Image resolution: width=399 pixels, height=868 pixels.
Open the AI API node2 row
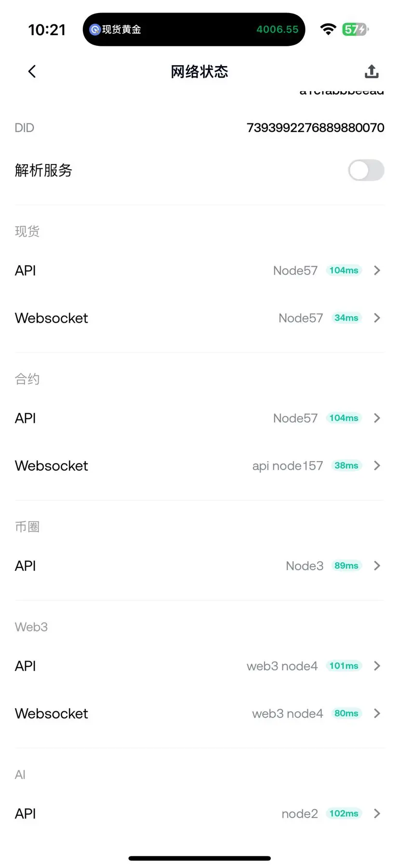pyautogui.click(x=199, y=814)
